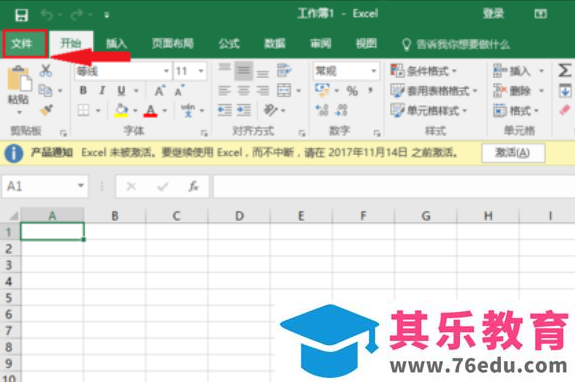The height and width of the screenshot is (382, 575).
Task: Click the Undo arrow icon
Action: [47, 15]
